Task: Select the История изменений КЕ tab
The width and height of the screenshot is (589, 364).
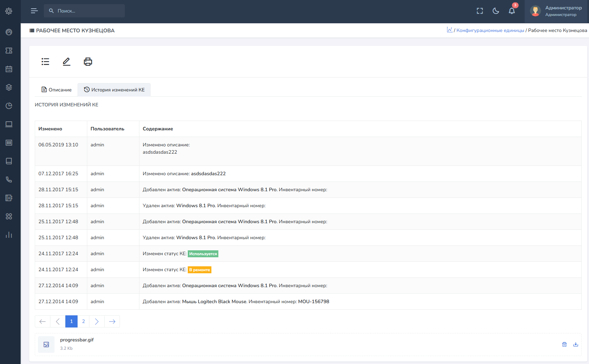Action: pos(114,90)
